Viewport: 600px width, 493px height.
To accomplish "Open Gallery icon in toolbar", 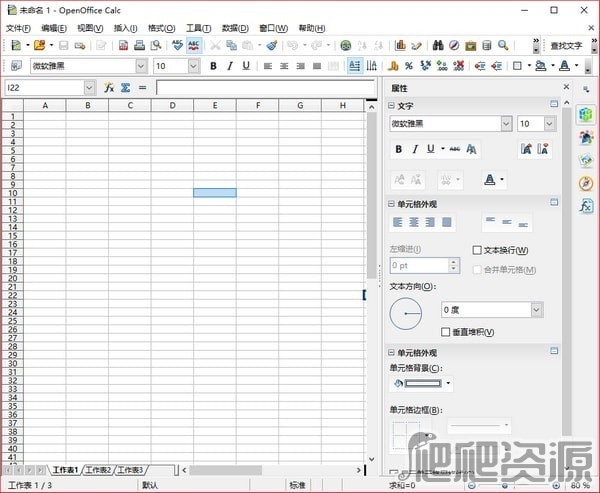I will 471,45.
